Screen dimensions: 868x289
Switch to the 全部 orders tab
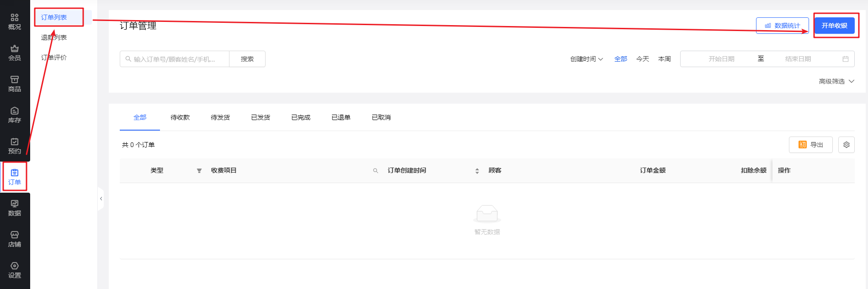[x=140, y=117]
